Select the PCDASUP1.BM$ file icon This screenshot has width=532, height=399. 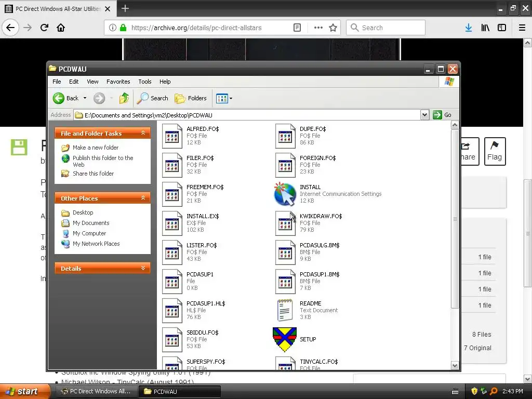(x=285, y=282)
